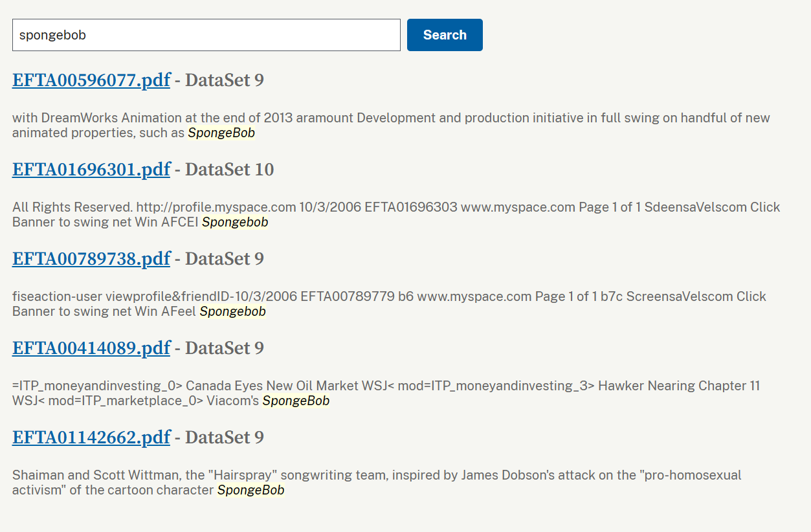Open the EFTA00789738.pdf link

91,259
